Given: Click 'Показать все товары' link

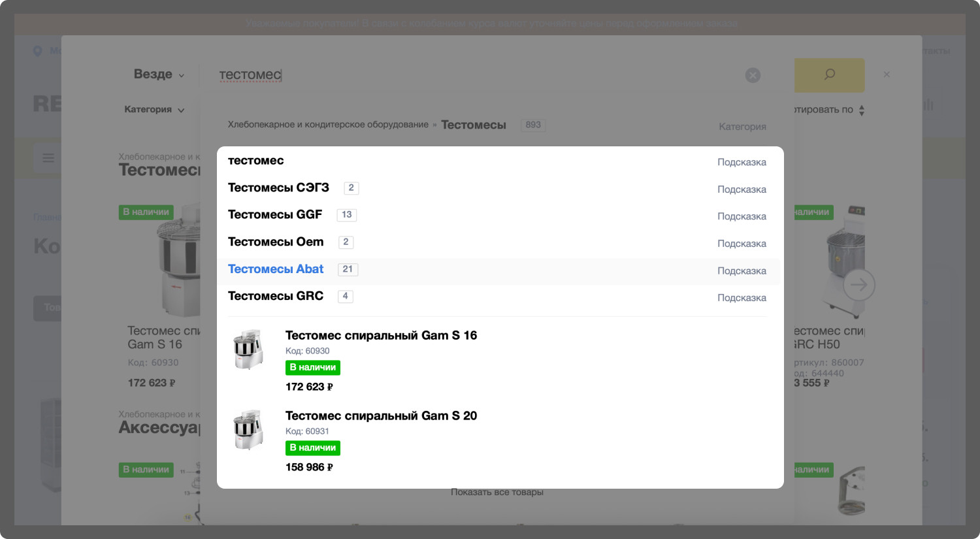Looking at the screenshot, I should point(497,492).
